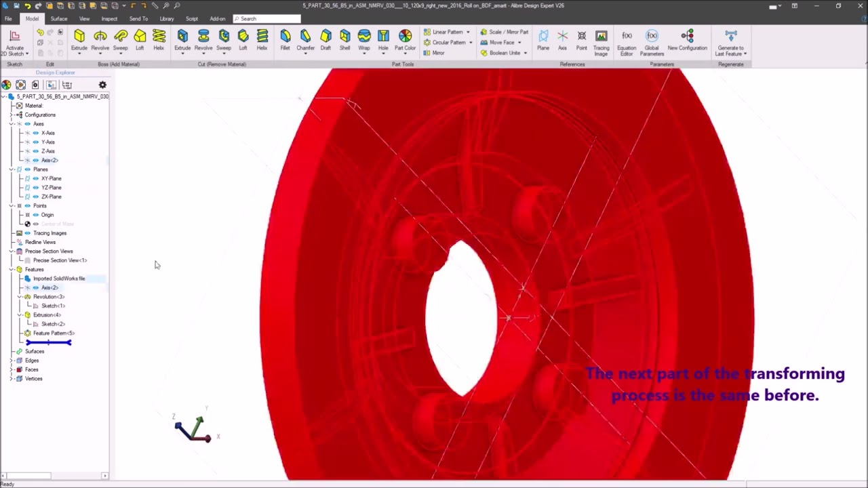Toggle visibility of XY-Plane

click(x=36, y=178)
